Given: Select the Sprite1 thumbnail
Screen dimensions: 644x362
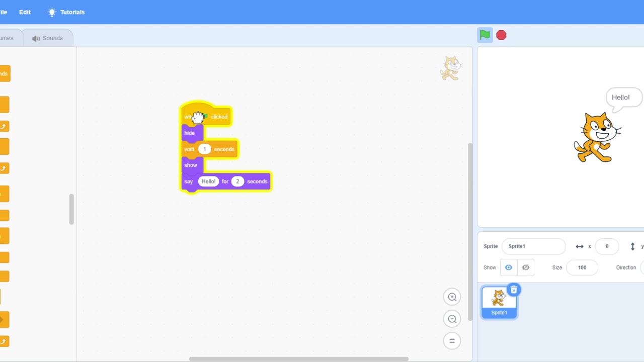Looking at the screenshot, I should pos(499,302).
